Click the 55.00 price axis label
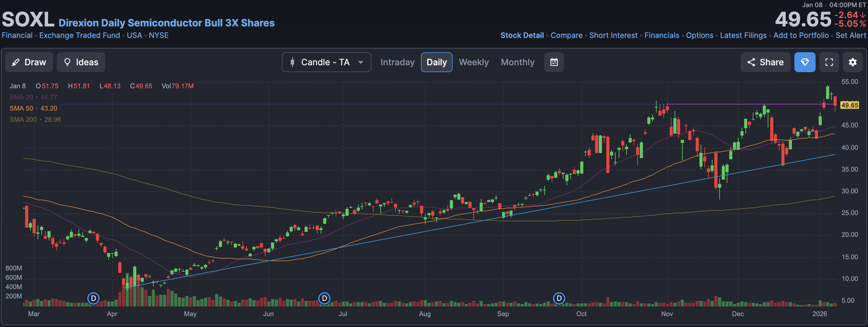Image resolution: width=868 pixels, height=327 pixels. 849,82
